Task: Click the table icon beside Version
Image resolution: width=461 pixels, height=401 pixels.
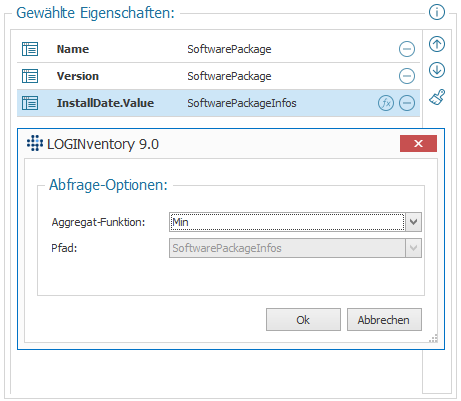Action: [30, 76]
